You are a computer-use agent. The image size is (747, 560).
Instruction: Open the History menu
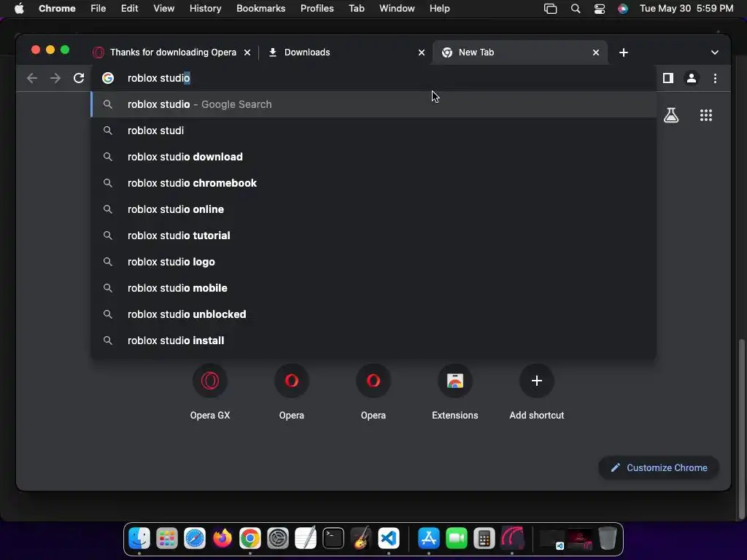point(205,9)
